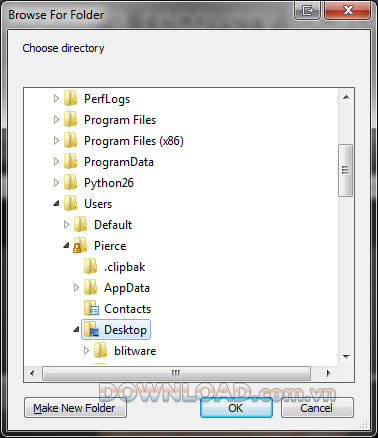Expand the Default user folder

click(x=66, y=225)
